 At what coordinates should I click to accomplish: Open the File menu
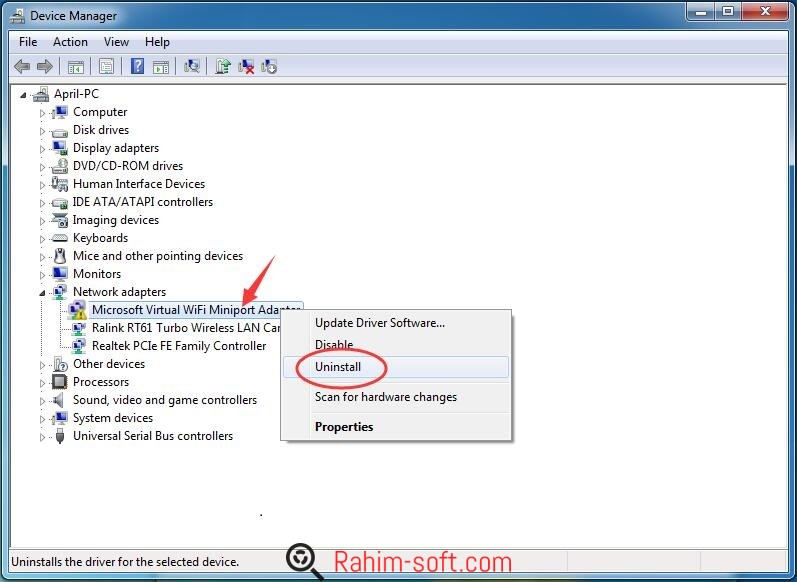click(x=28, y=42)
